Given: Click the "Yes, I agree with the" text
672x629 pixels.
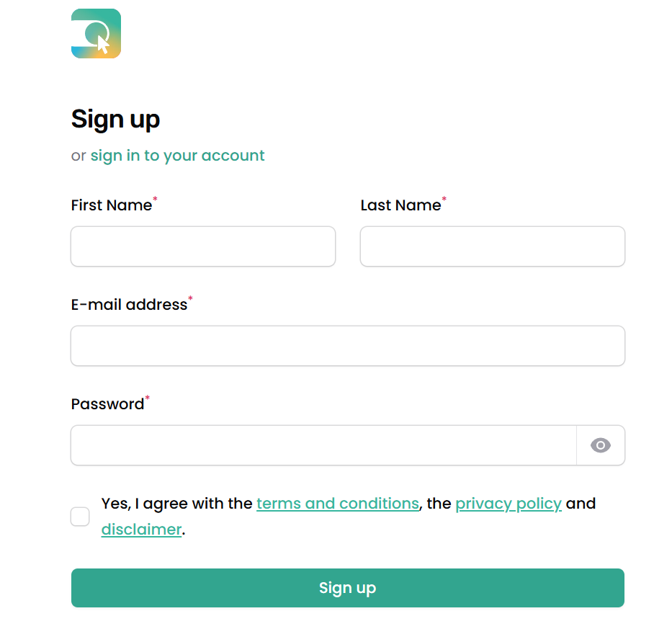Looking at the screenshot, I should pyautogui.click(x=177, y=504).
